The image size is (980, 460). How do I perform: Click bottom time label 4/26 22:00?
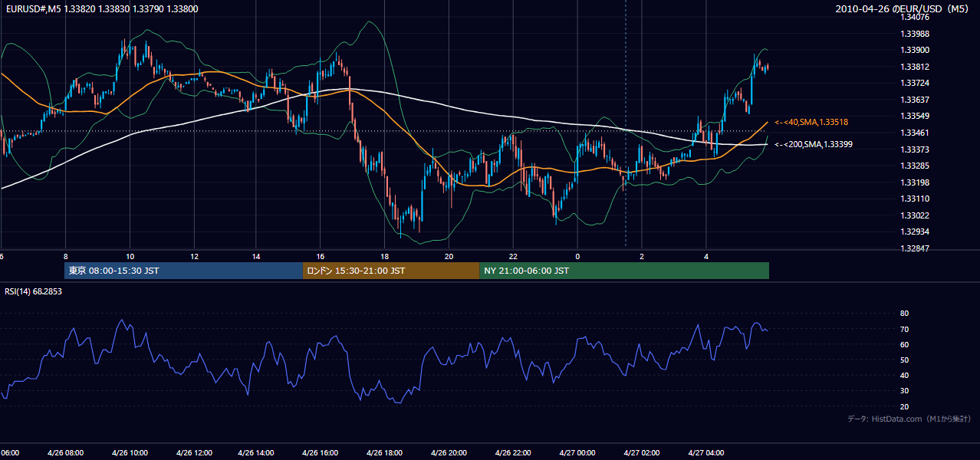(513, 452)
